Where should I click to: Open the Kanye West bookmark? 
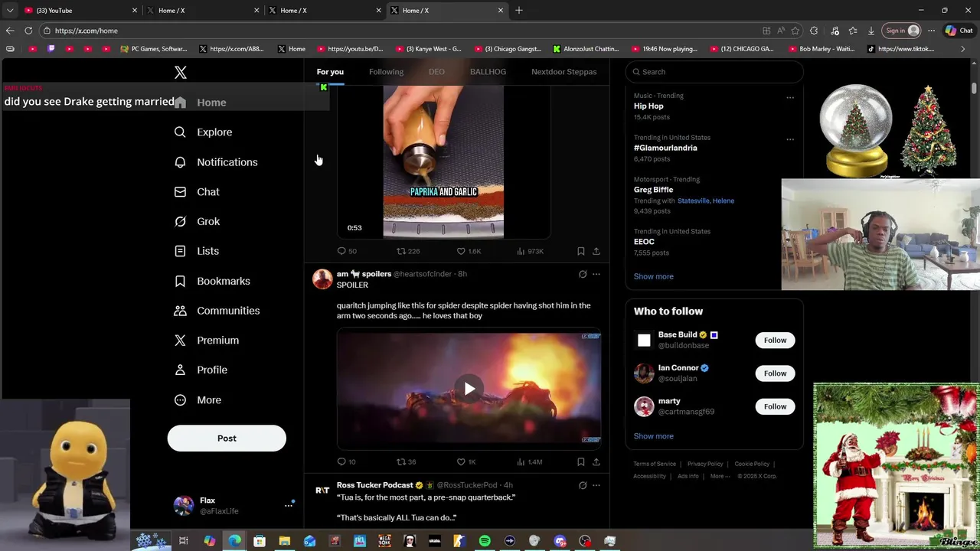(428, 49)
